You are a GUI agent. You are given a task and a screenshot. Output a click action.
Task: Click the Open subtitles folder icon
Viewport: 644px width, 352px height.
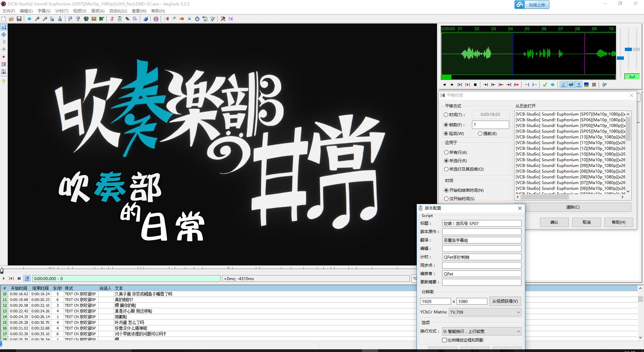click(11, 19)
